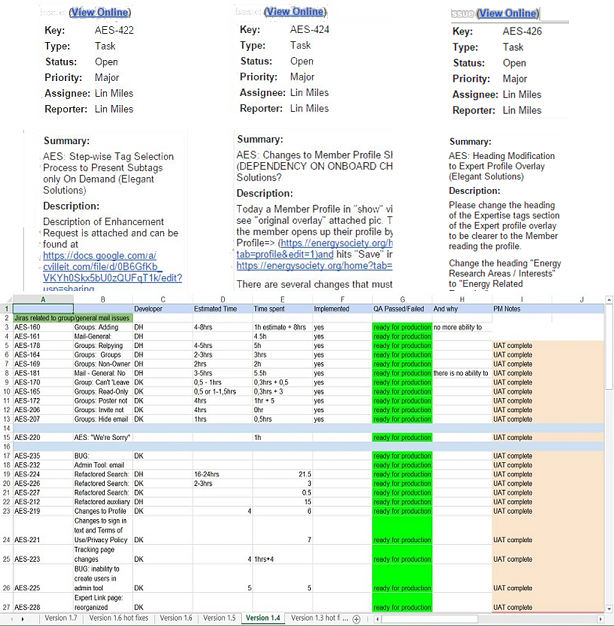Select cell AES-178
The width and height of the screenshot is (614, 626).
[x=43, y=345]
